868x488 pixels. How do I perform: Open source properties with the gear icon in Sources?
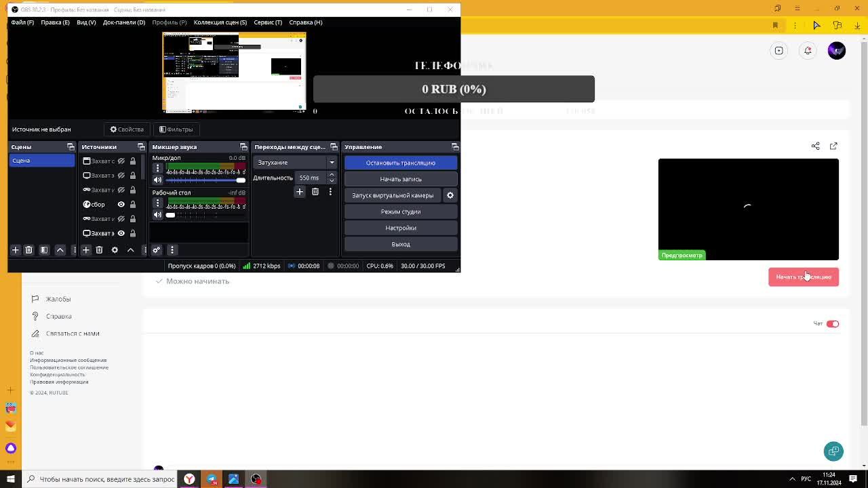coord(115,250)
